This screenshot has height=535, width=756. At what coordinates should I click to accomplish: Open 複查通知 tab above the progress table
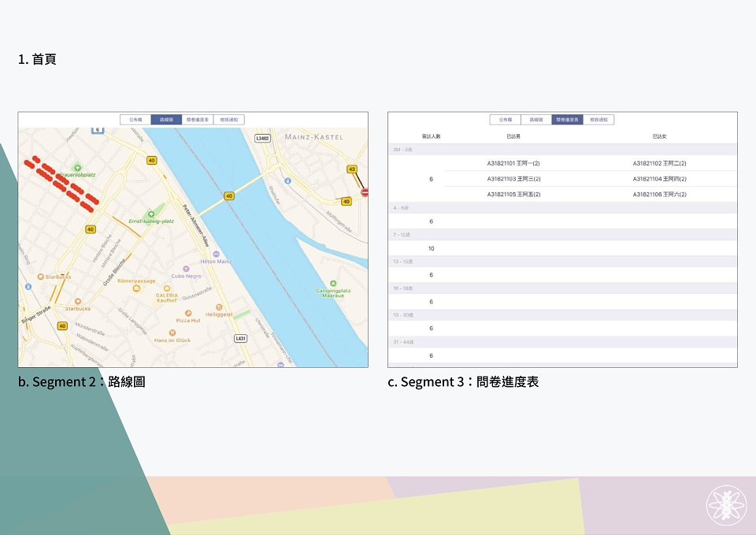coord(598,120)
